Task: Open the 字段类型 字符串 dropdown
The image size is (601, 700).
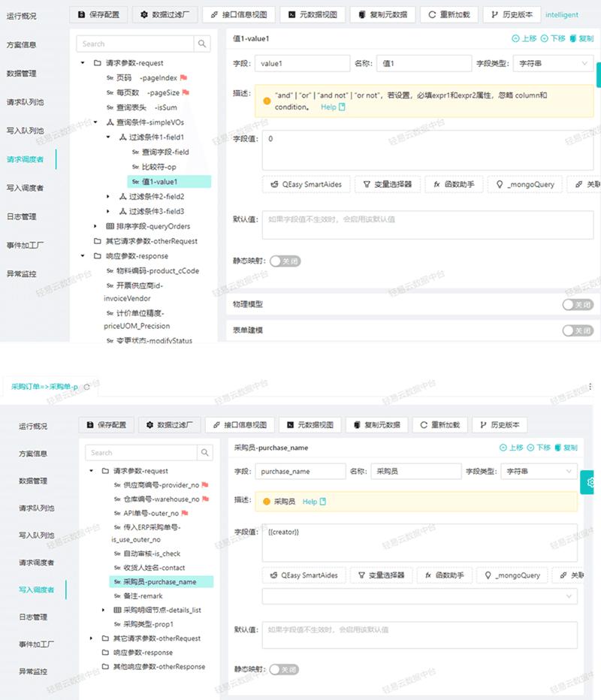Action: [553, 63]
